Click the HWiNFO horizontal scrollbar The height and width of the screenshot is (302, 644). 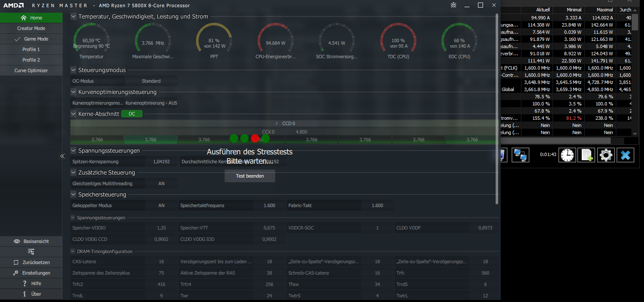click(x=555, y=140)
